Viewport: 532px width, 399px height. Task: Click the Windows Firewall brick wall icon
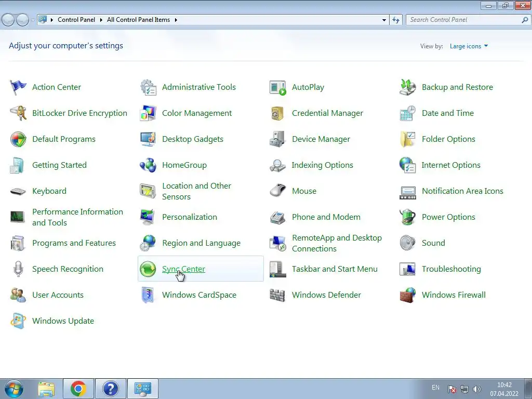click(408, 295)
